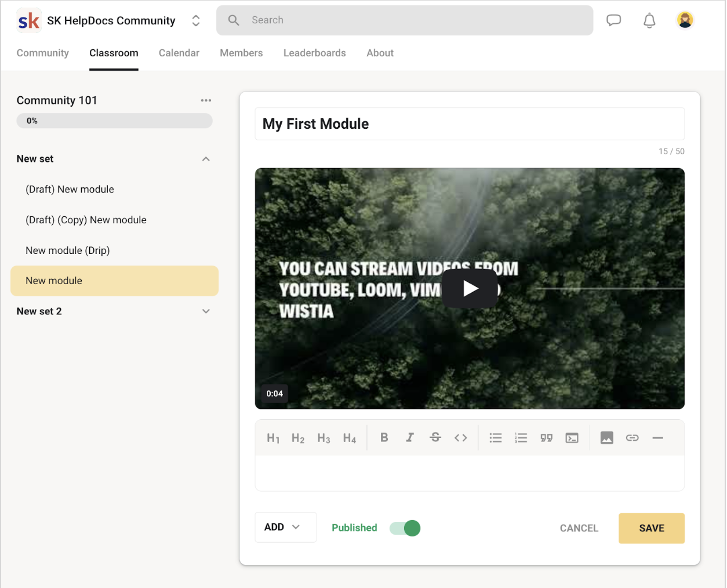Insert image icon in editor toolbar
This screenshot has height=588, width=727.
click(x=607, y=438)
